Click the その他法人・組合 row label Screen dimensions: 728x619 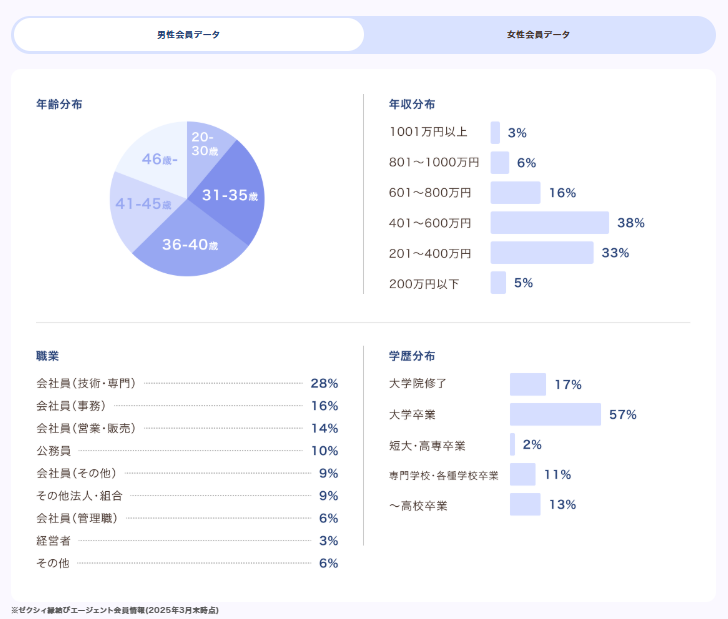(79, 495)
